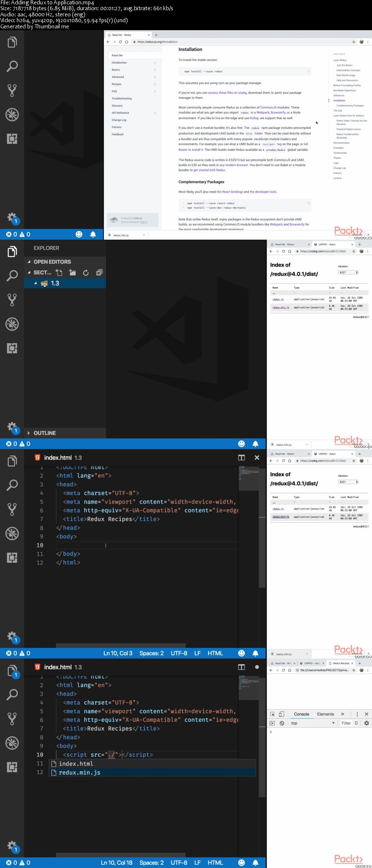Viewport: 372px width, 868px height.
Task: Click redux.js file link beside the Explorer panel
Action: click(x=278, y=299)
